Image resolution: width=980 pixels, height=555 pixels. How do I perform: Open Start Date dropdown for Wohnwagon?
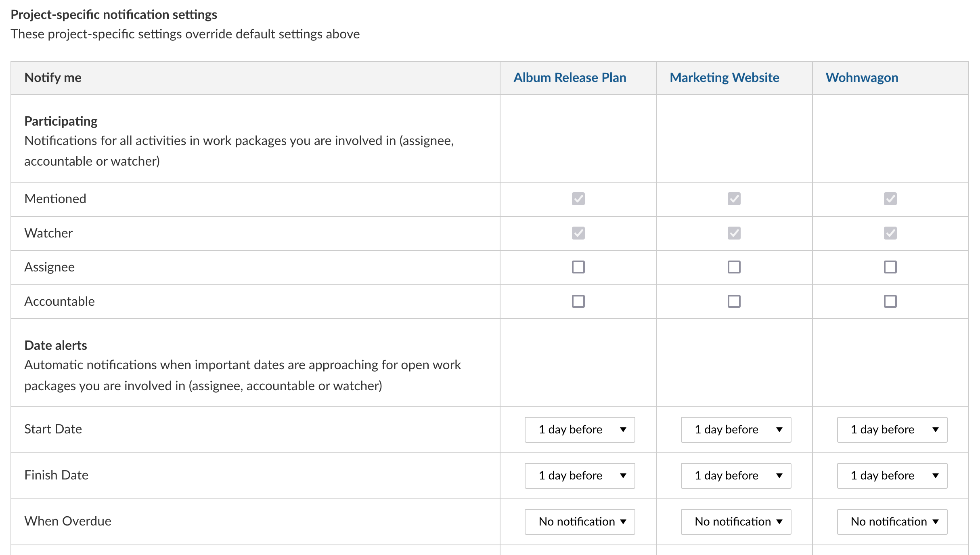[x=892, y=429]
